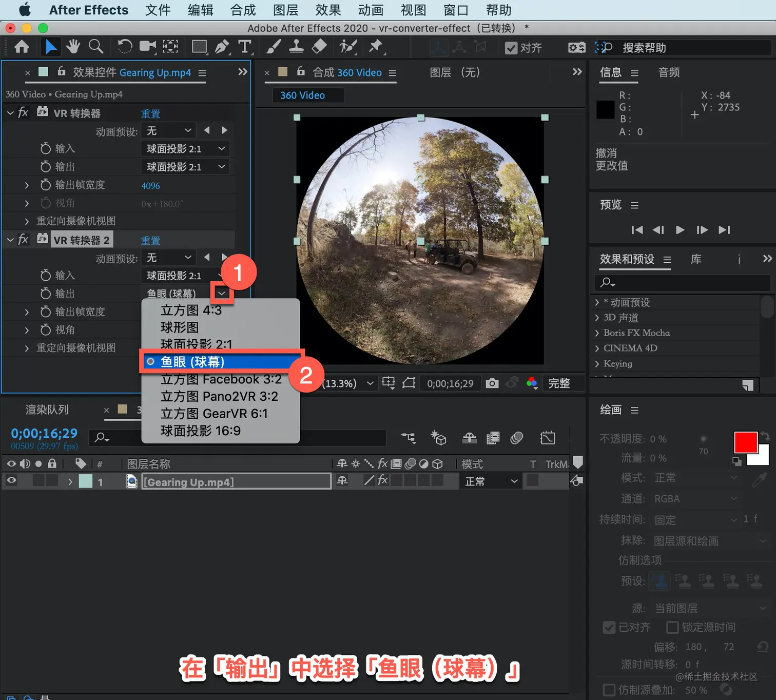Reset the VR 转换器 2 effect via 重置
Screen dimensions: 776x700
150,240
